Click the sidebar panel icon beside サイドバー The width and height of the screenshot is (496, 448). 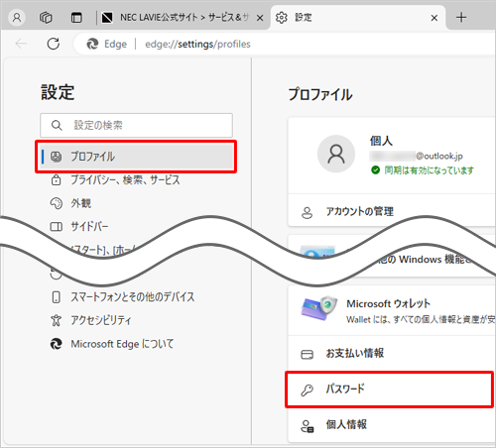57,227
